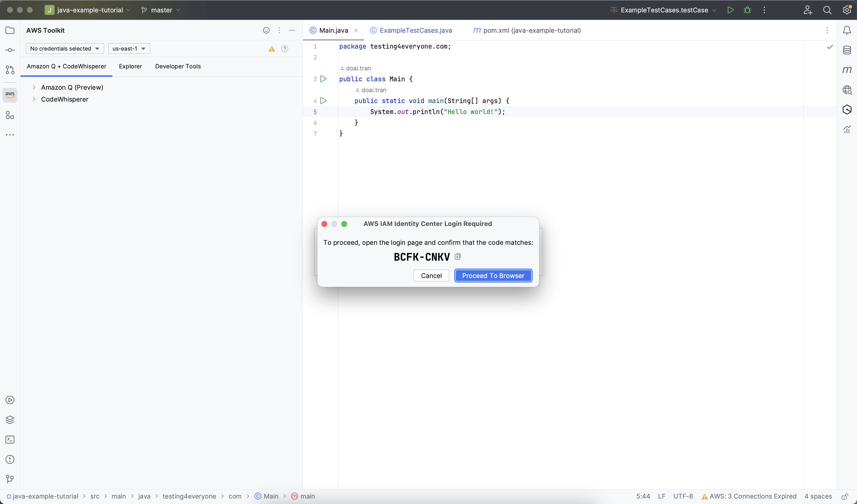Viewport: 857px width, 504px height.
Task: Open the No credentials selected dropdown
Action: pyautogui.click(x=65, y=49)
